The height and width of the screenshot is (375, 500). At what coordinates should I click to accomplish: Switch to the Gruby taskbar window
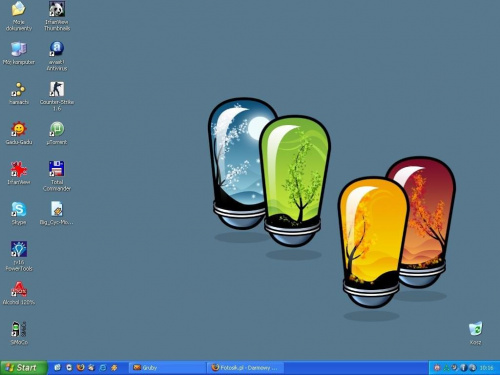tap(167, 368)
